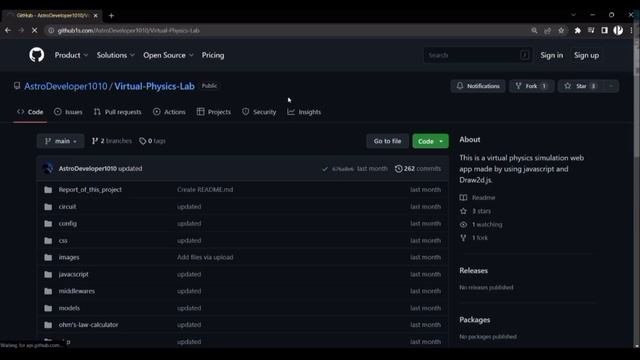This screenshot has height=360, width=640.
Task: Open the Star lists dropdown arrow
Action: click(611, 86)
